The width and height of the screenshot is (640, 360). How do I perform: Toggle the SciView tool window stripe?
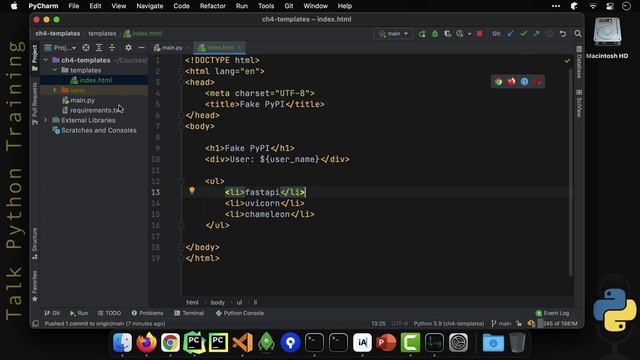coord(579,103)
